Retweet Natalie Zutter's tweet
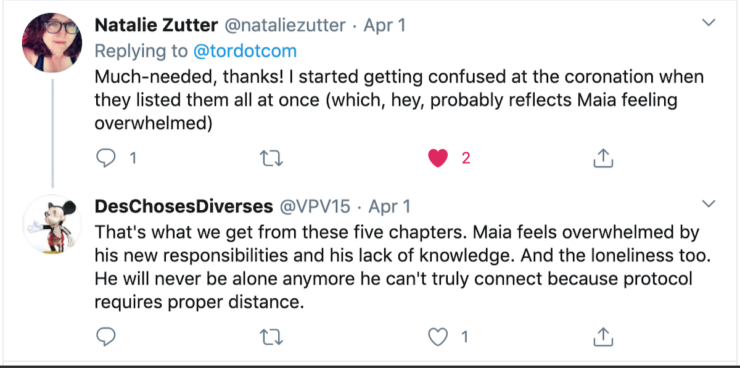This screenshot has width=740, height=368. coord(272,159)
